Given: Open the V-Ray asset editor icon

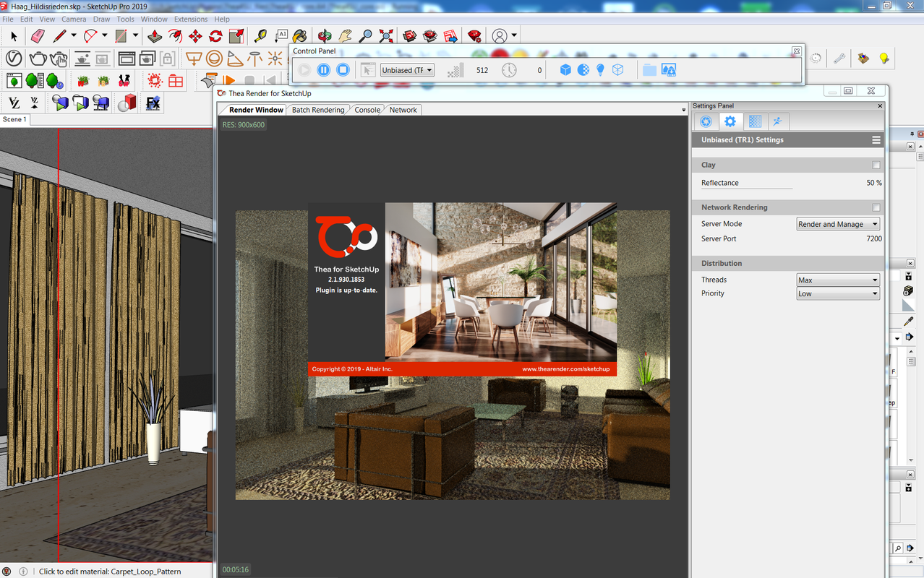Looking at the screenshot, I should pyautogui.click(x=14, y=59).
